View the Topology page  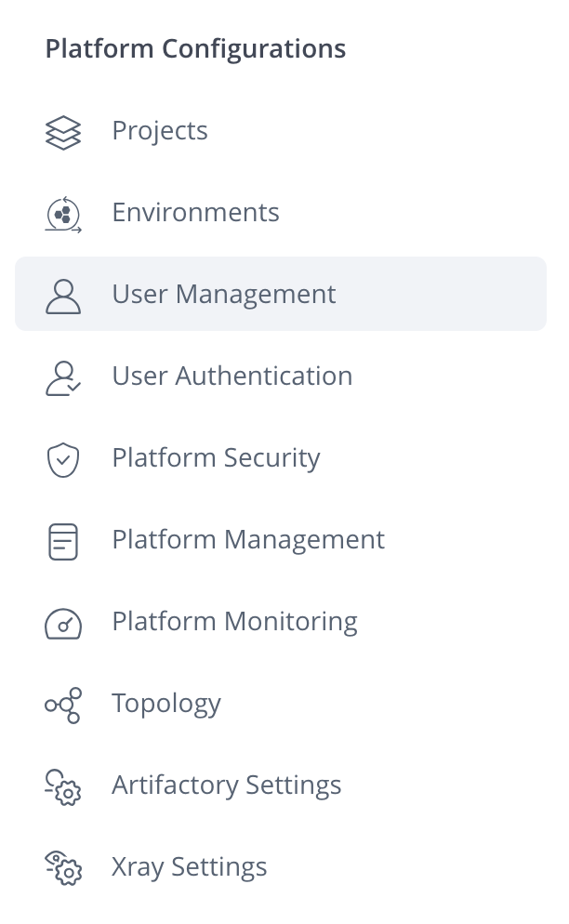pyautogui.click(x=166, y=704)
